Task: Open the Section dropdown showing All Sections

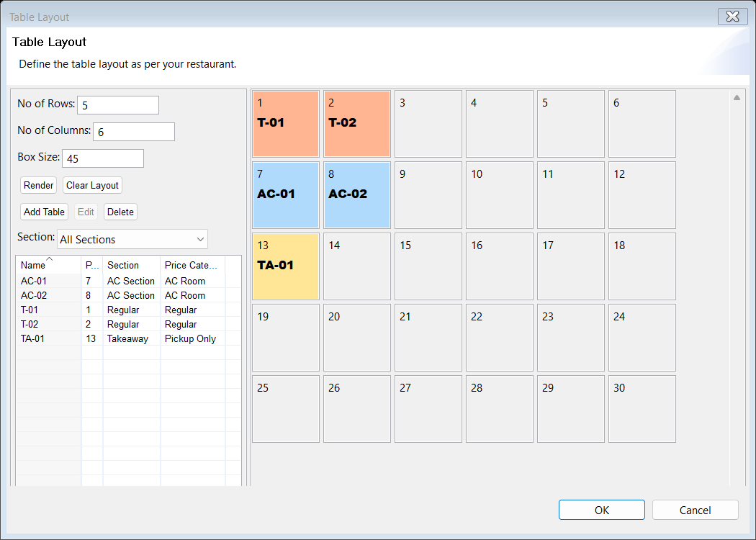Action: (132, 239)
